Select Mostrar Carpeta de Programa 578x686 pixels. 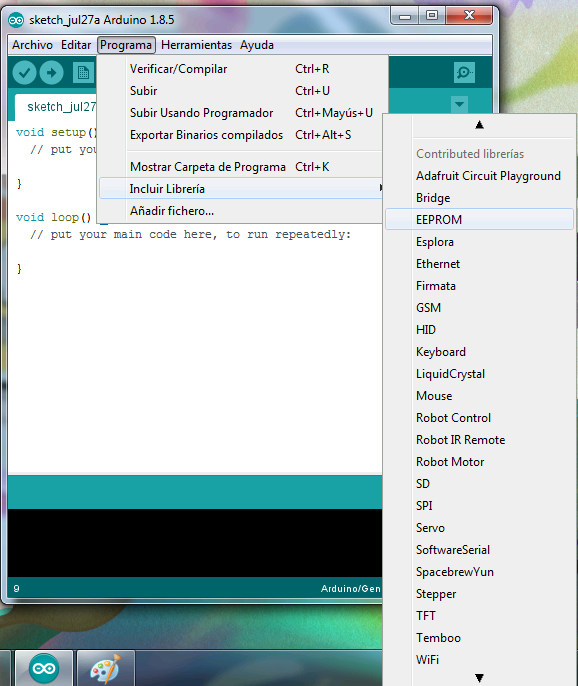click(x=242, y=167)
